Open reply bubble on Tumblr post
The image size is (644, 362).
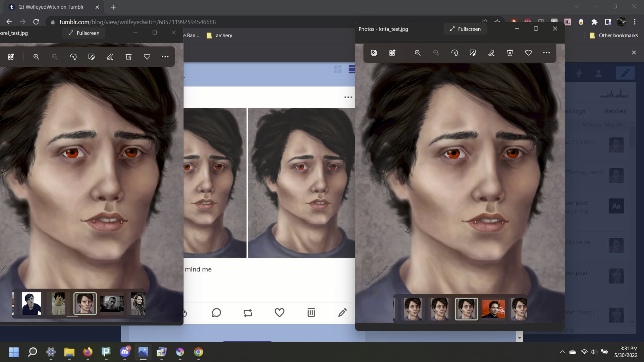[216, 313]
